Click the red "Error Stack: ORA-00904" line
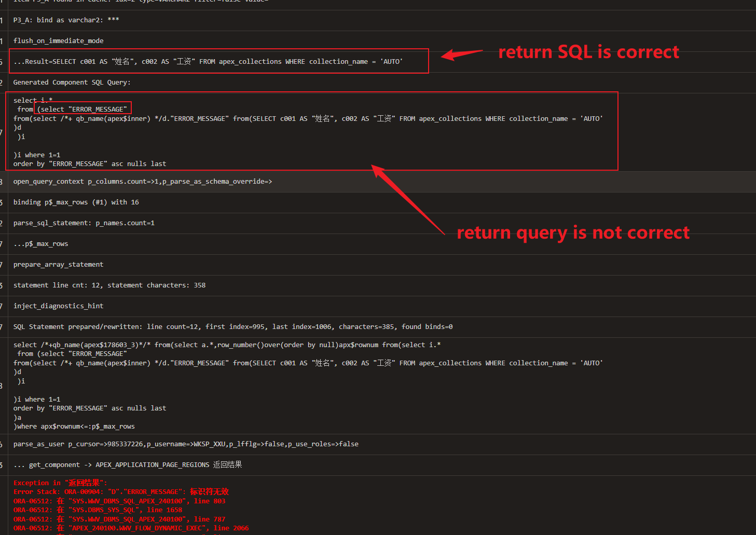This screenshot has width=756, height=535. pos(121,492)
